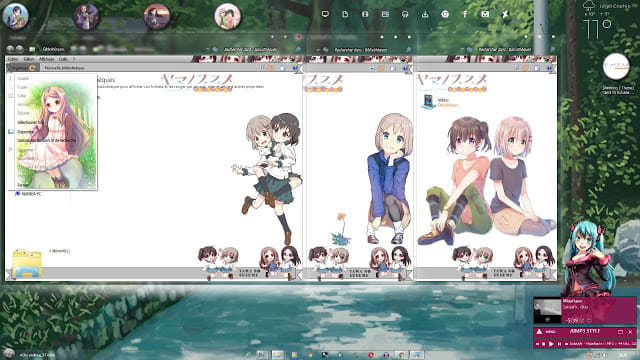
Task: Toggle pause in the AIMP player
Action: pos(559,344)
